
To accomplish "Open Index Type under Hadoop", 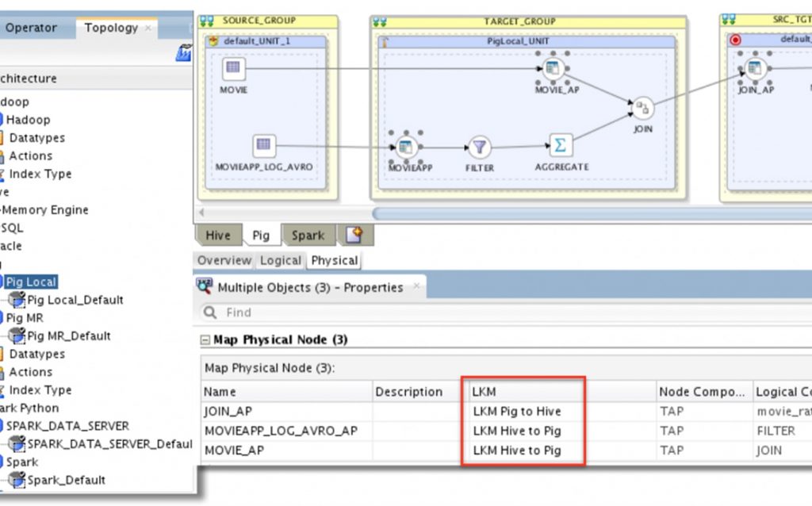I will point(40,174).
